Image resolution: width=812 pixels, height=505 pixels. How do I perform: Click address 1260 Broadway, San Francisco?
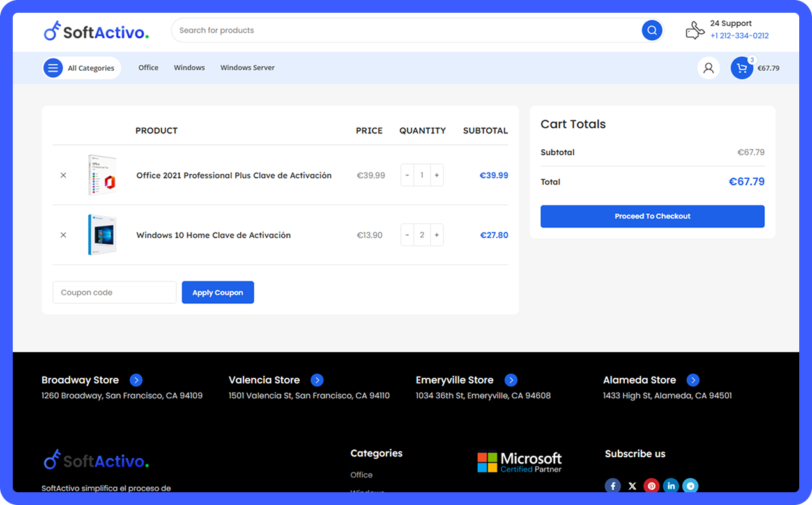point(122,396)
